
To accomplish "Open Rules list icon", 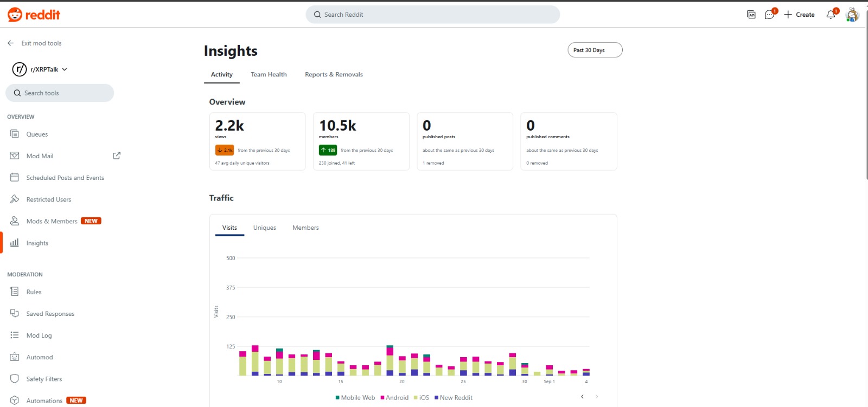I will pos(15,292).
